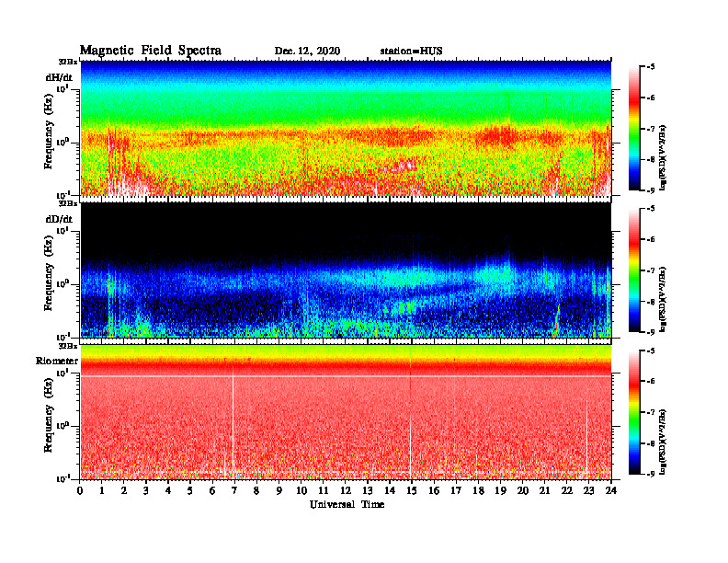Click the "station=HUS" label
Image resolution: width=728 pixels, height=563 pixels.
[412, 52]
